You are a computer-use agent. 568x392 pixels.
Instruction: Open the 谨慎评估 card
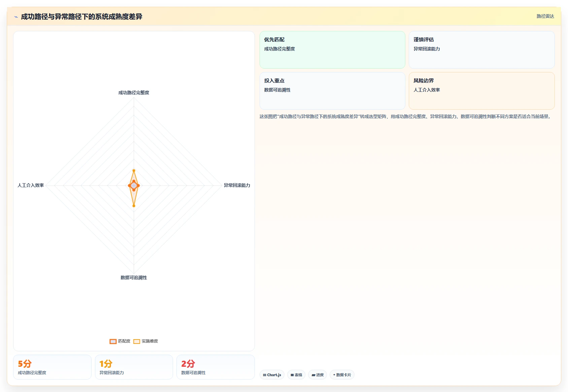(x=481, y=50)
